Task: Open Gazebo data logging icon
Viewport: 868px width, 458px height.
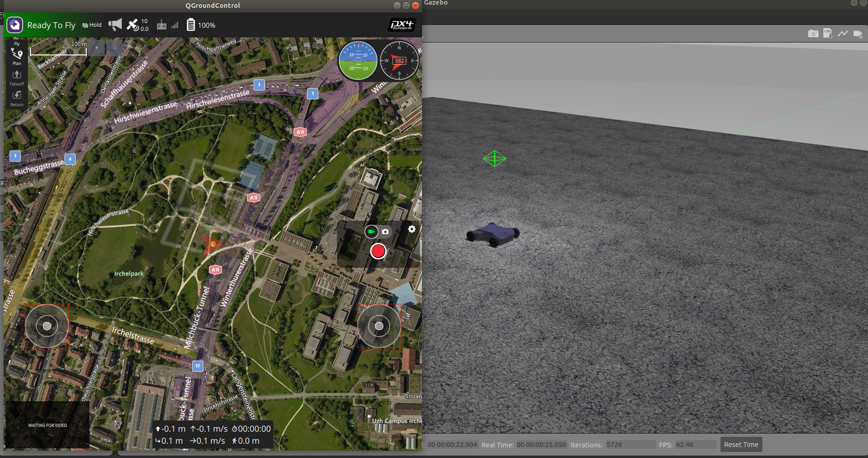Action: [x=828, y=34]
